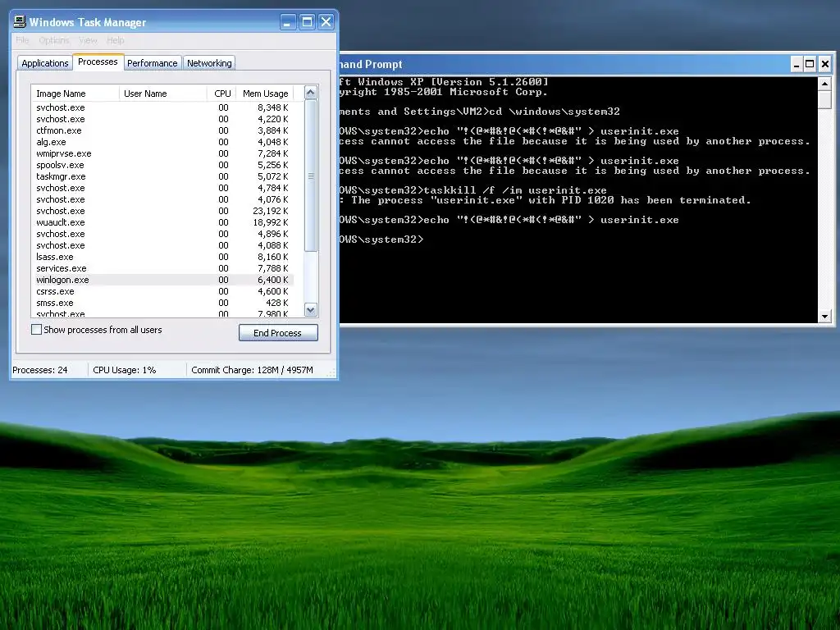Click the PID 1020 terminated message line
The height and width of the screenshot is (630, 840).
coord(545,200)
